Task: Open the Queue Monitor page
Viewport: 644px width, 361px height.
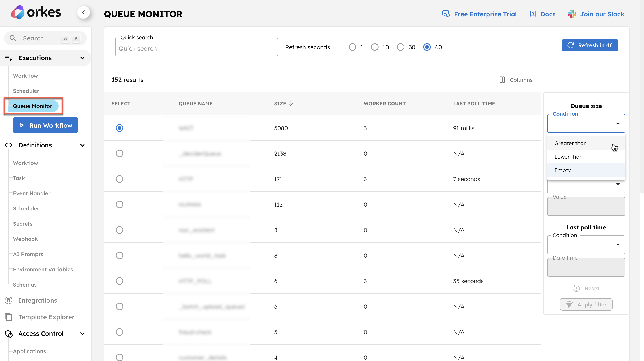Action: coord(33,106)
